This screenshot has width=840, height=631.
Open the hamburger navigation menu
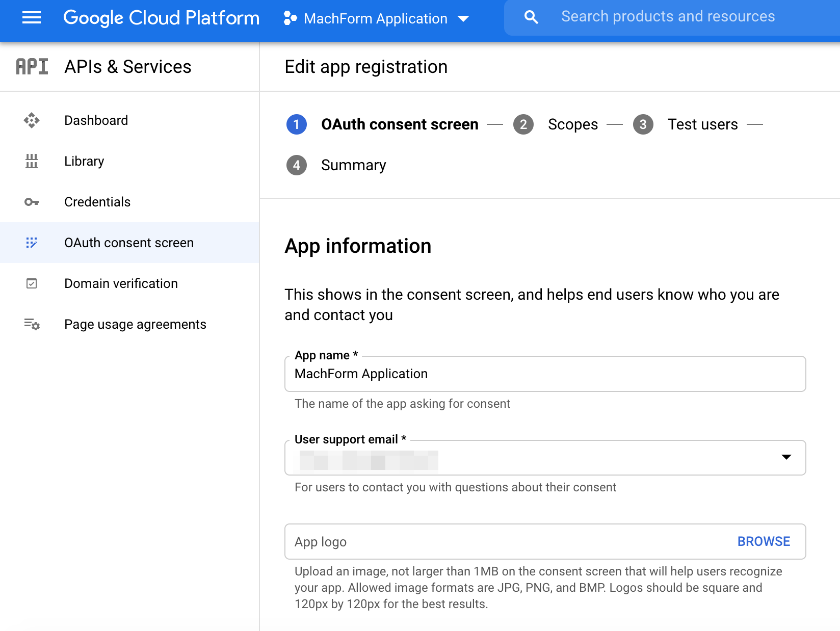32,18
